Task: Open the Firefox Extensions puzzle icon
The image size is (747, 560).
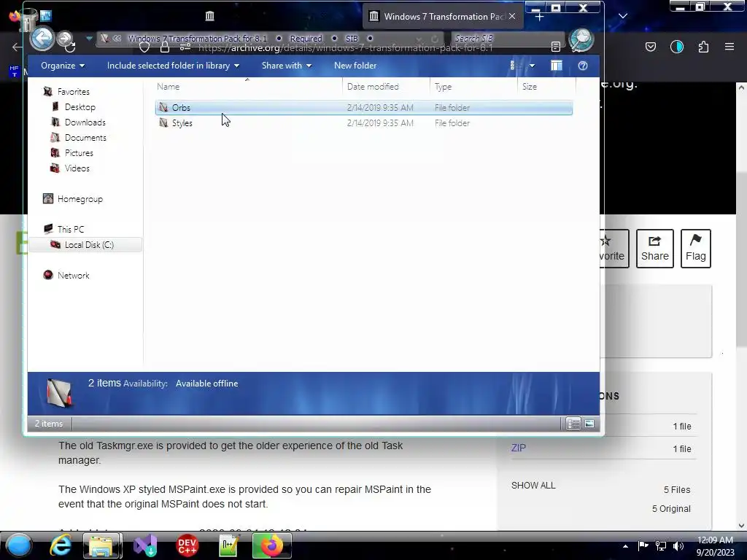Action: pyautogui.click(x=703, y=47)
